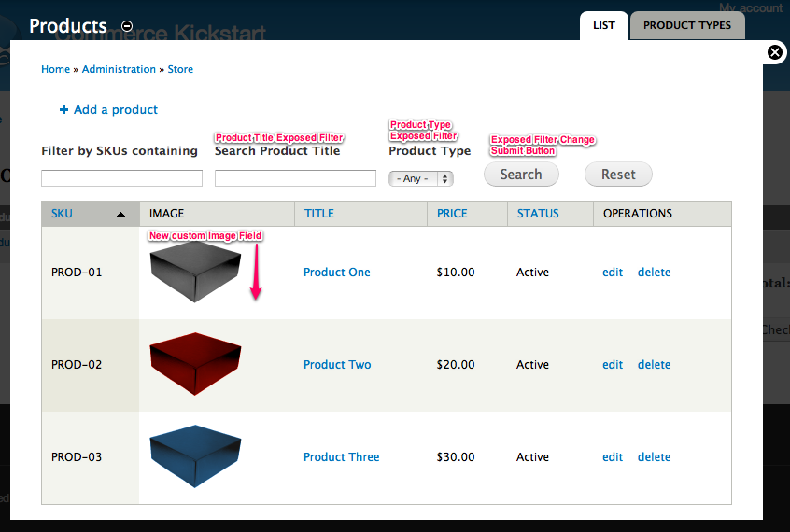This screenshot has width=790, height=532.
Task: Click the plus icon before Add a product
Action: 63,110
